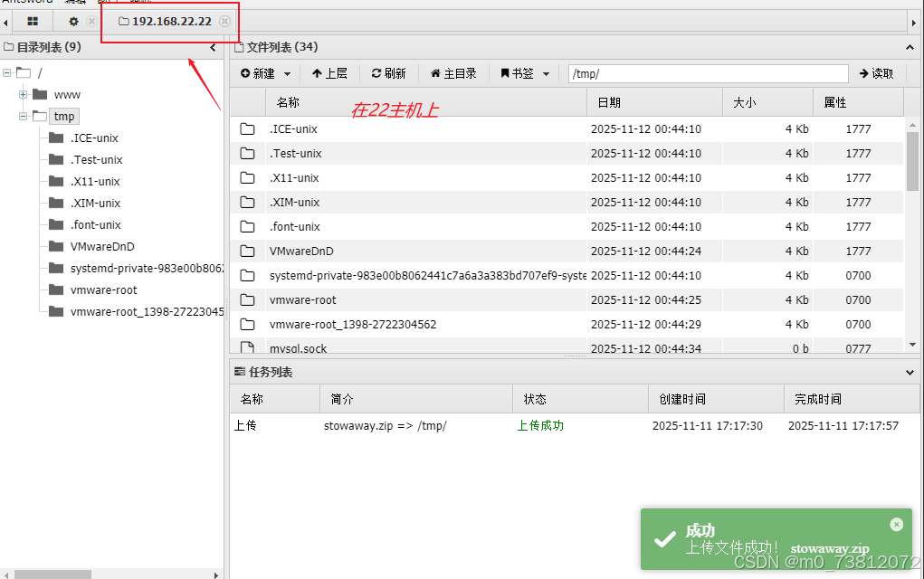
Task: Refresh the file list with 刷新
Action: [388, 73]
